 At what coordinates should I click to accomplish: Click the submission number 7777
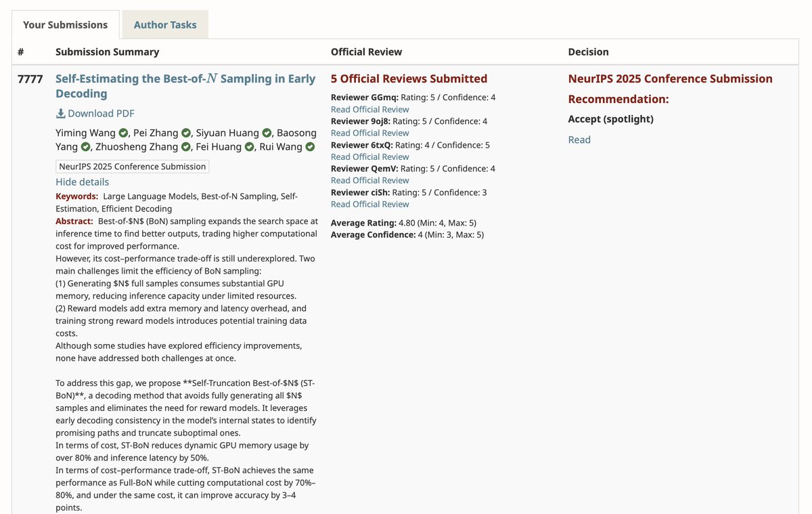(30, 79)
